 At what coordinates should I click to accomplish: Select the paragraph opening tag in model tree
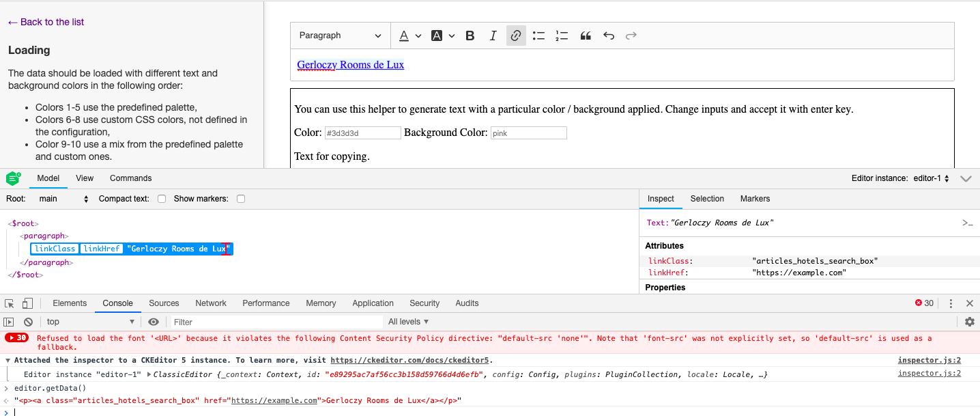coord(44,236)
